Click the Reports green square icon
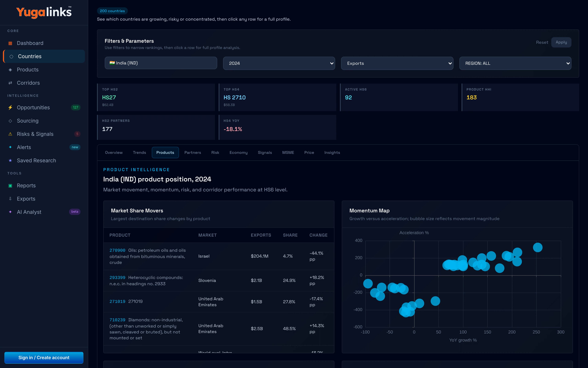Image resolution: width=588 pixels, height=368 pixels. pyautogui.click(x=10, y=186)
